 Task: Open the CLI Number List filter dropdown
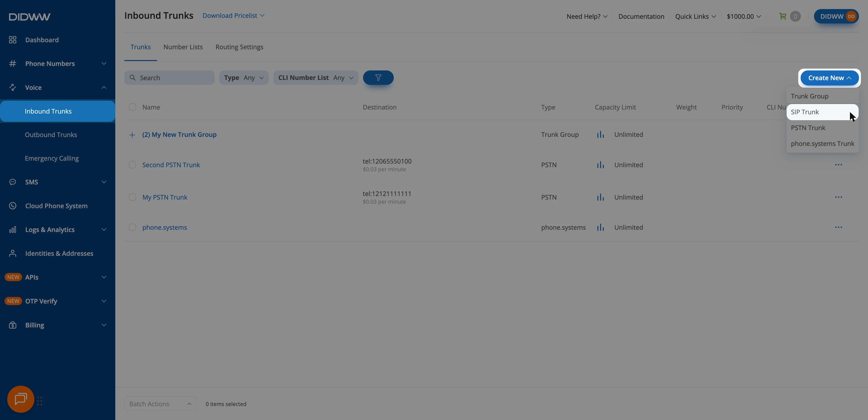[x=315, y=78]
